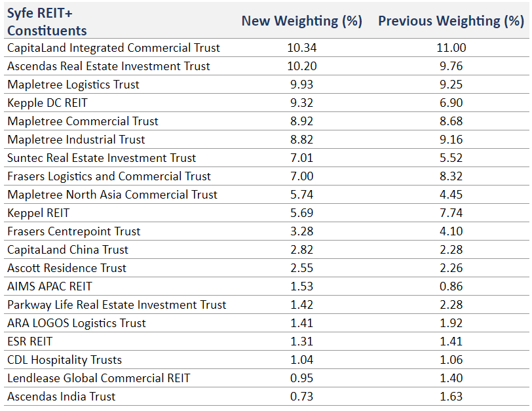Select AIMS APAC REIT new weighting 1.53
The width and height of the screenshot is (532, 411).
301,286
